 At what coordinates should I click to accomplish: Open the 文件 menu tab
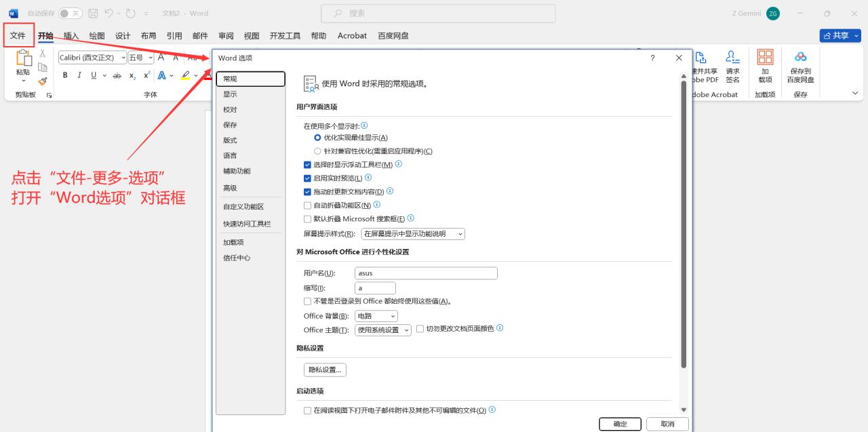click(x=18, y=36)
